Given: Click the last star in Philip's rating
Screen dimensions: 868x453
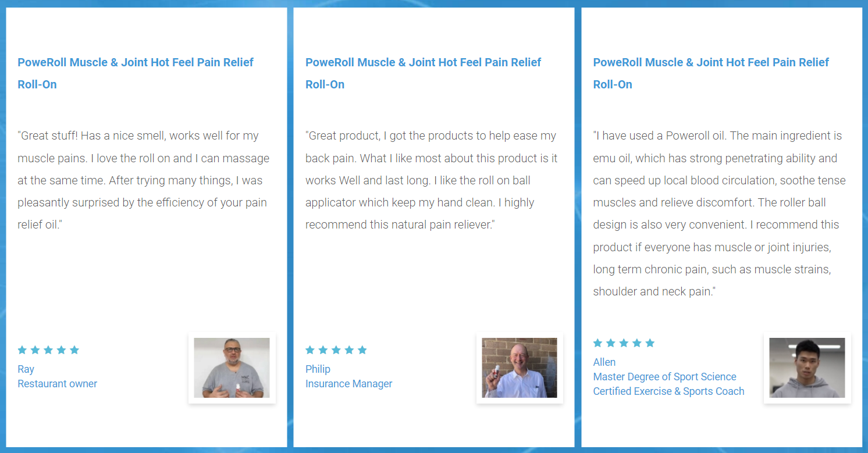Looking at the screenshot, I should 362,350.
